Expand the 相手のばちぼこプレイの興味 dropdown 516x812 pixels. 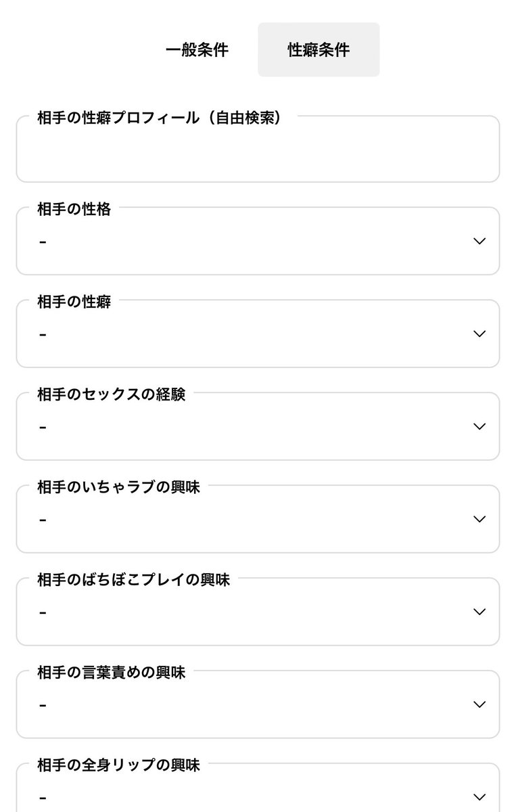[x=258, y=612]
